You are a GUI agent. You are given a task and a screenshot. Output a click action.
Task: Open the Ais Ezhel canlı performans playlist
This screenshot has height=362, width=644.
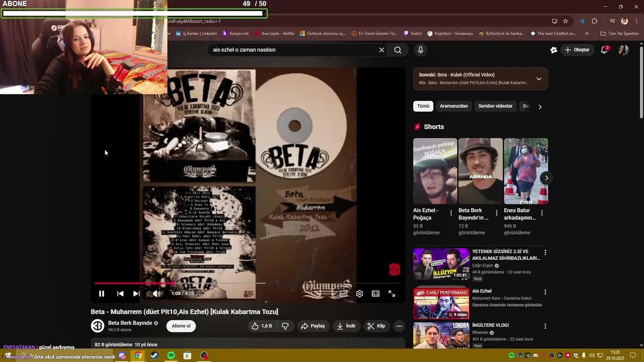tap(441, 303)
